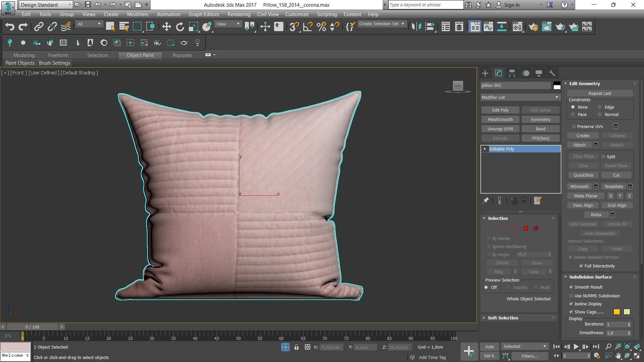Click the pale yellow cage color swatch
644x362 pixels.
pyautogui.click(x=627, y=312)
